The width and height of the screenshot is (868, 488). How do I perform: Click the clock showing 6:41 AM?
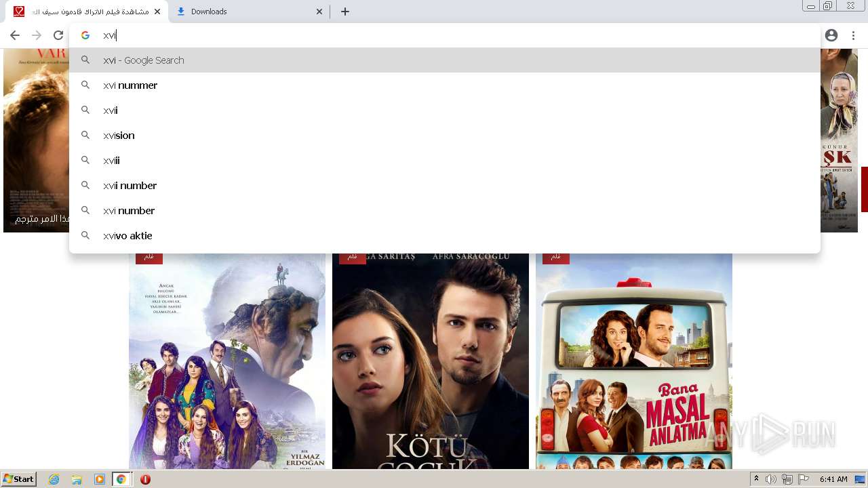[x=833, y=479]
